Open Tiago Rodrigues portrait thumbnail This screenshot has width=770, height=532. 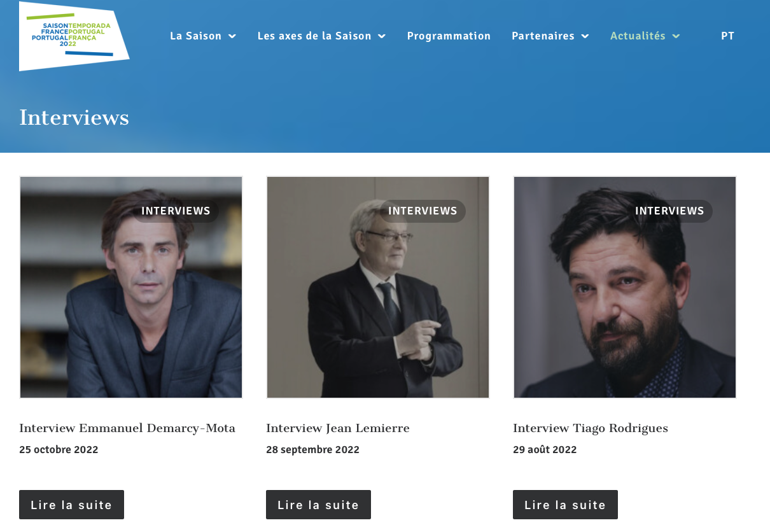625,299
